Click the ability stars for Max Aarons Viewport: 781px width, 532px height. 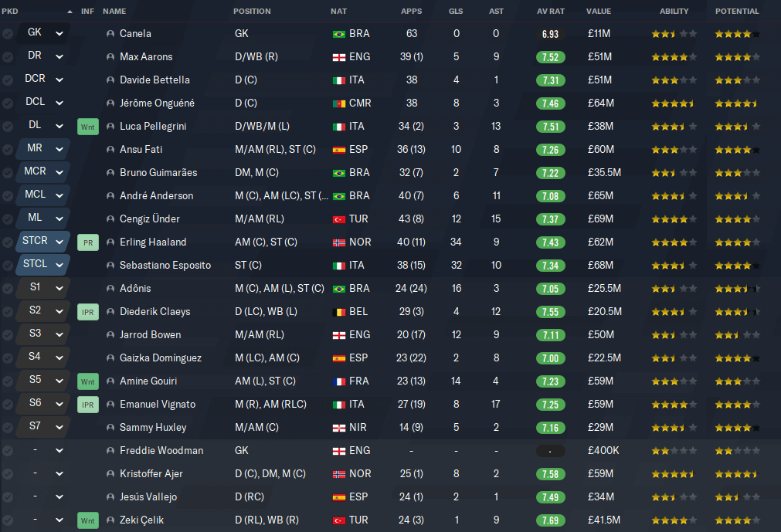pos(674,57)
